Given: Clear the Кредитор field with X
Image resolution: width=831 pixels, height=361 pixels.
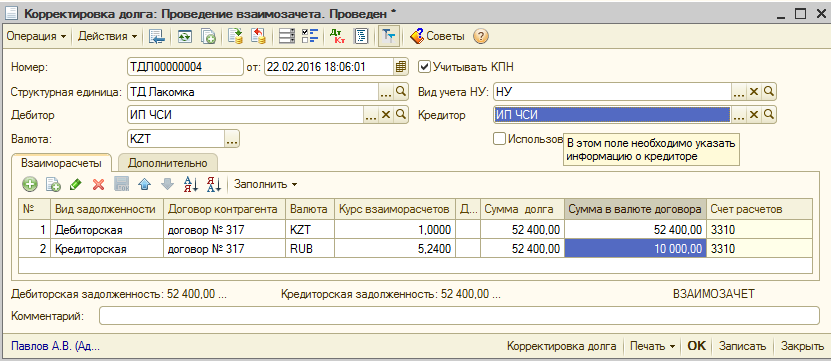Looking at the screenshot, I should point(754,114).
